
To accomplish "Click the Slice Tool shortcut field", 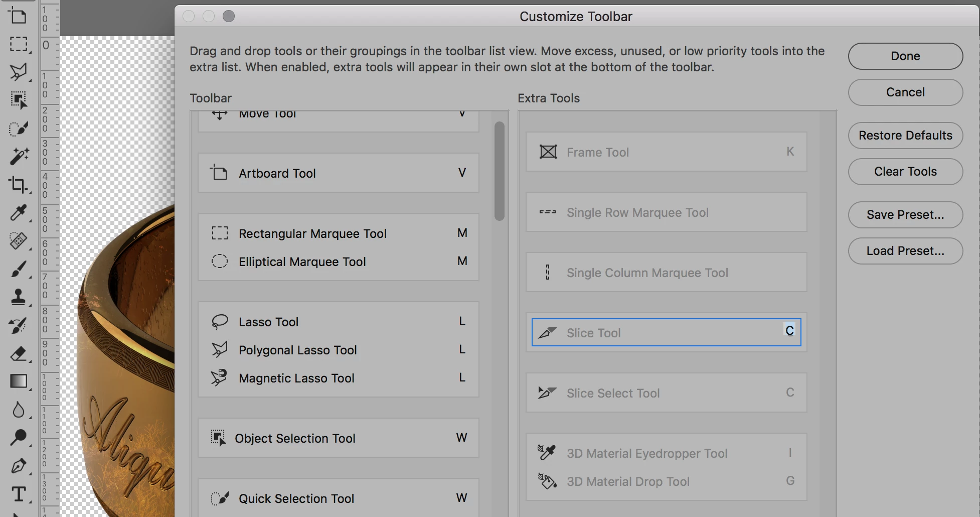I will [x=789, y=330].
